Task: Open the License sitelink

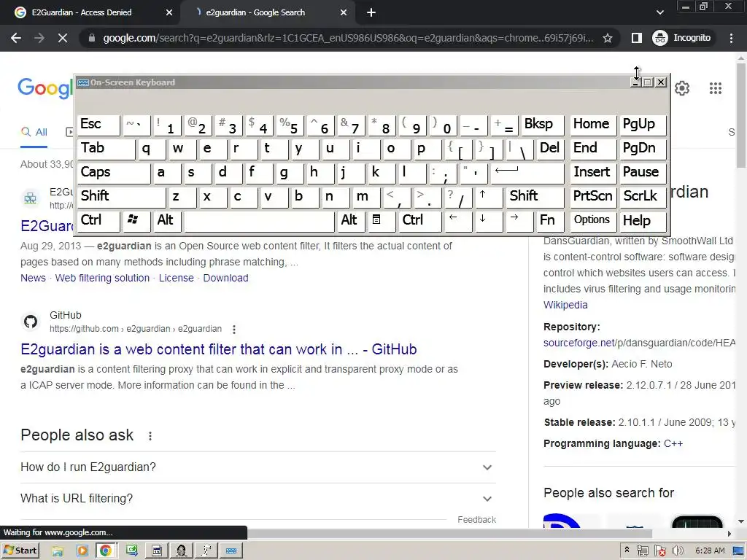Action: point(177,278)
